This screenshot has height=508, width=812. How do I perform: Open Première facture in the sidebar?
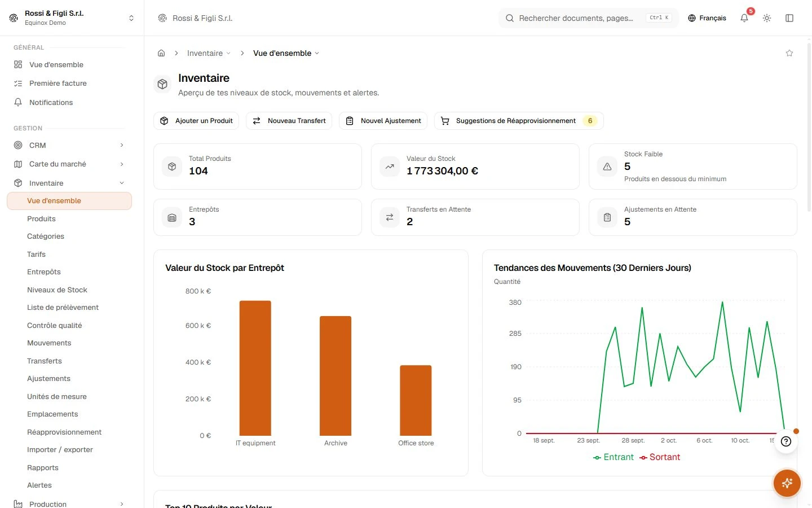coord(69,84)
